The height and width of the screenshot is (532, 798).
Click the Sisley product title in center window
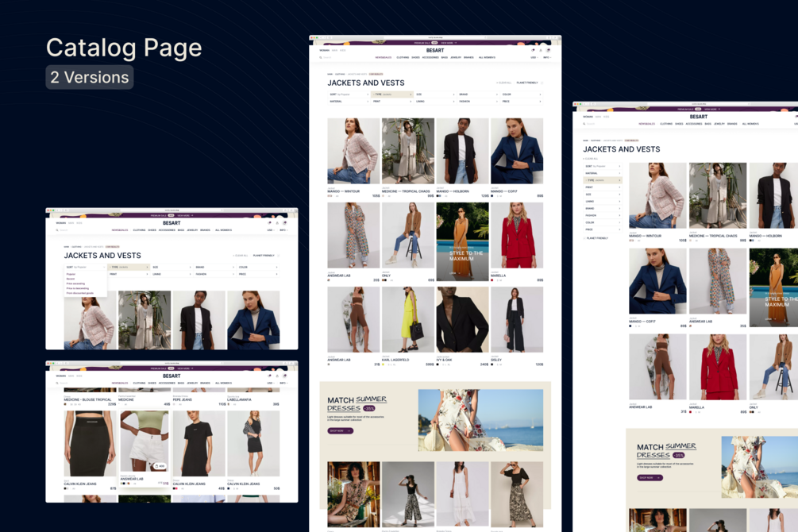496,360
